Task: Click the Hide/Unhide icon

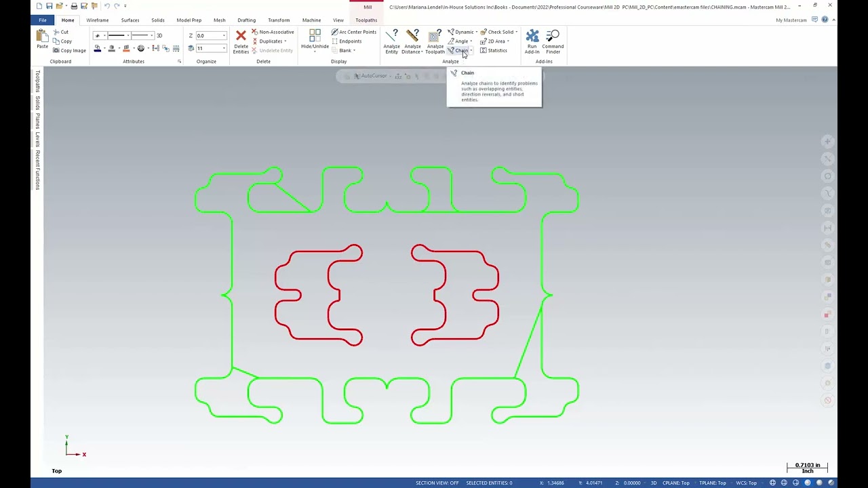Action: pyautogui.click(x=315, y=36)
